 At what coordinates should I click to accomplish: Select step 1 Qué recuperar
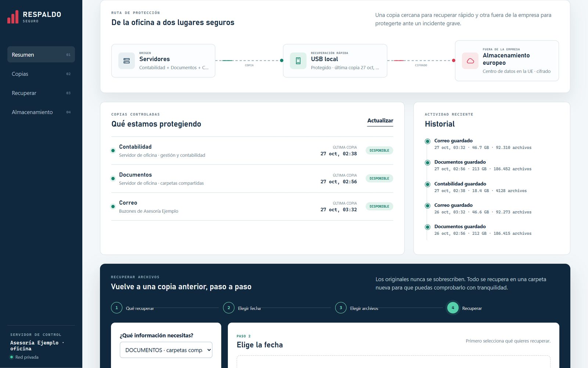(x=133, y=308)
